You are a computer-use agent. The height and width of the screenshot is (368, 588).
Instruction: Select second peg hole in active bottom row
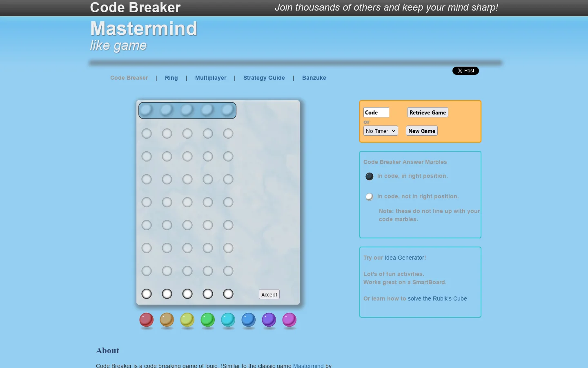coord(167,294)
